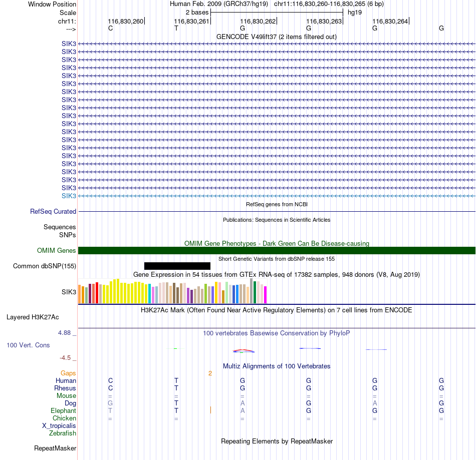
Task: Click the Human Feb. 2009 (GRCh37/hg19) text
Action: (219, 4)
